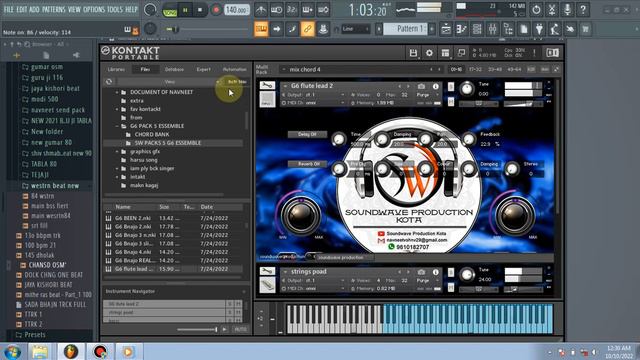
Task: Expand fav kontackt folder
Action: (117, 109)
